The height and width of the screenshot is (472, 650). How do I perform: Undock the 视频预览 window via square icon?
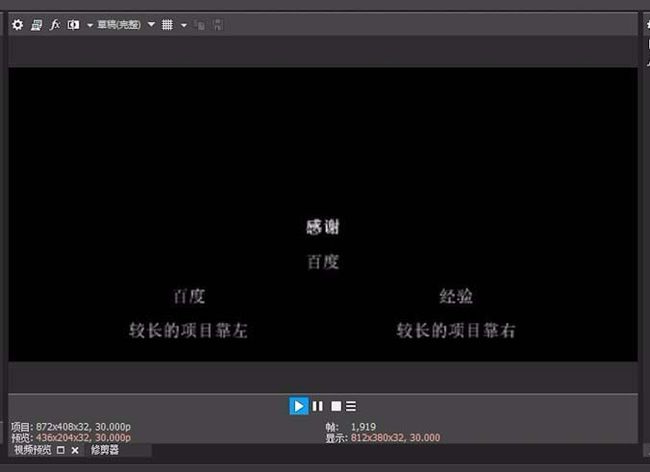coord(61,450)
